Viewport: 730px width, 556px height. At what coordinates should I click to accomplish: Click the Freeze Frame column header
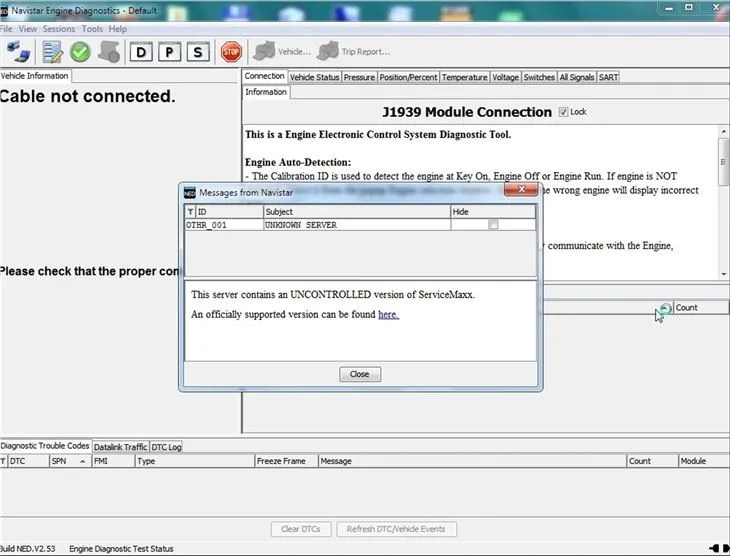286,461
